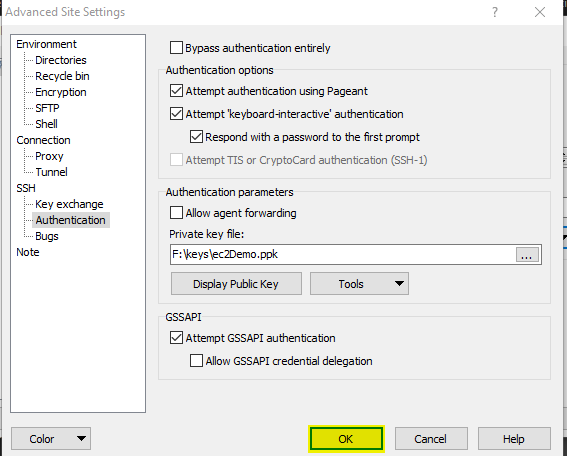Open the Tools dropdown arrow
567x456 pixels.
[399, 284]
